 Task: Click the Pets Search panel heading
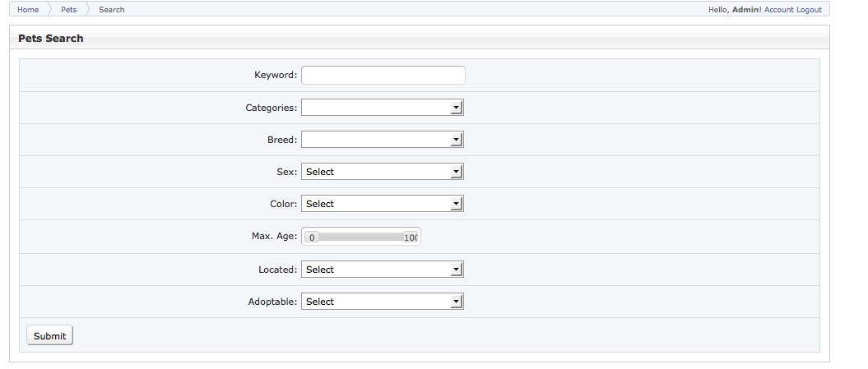pos(51,38)
